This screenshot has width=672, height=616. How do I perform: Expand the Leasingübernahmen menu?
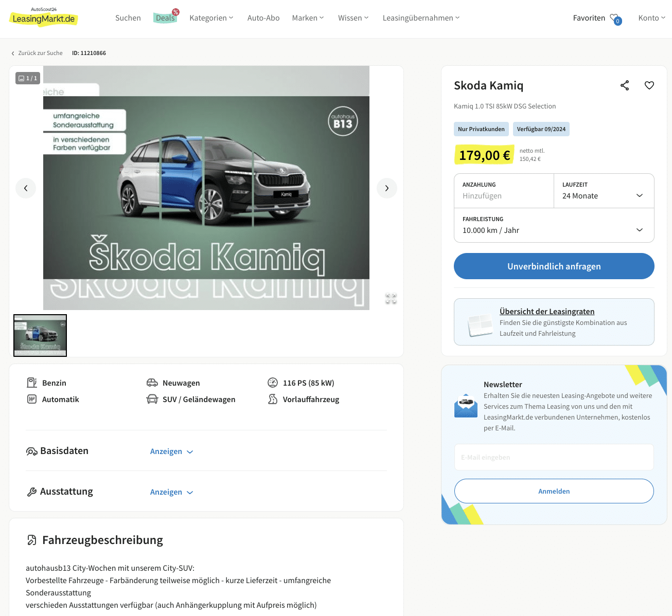click(x=421, y=18)
